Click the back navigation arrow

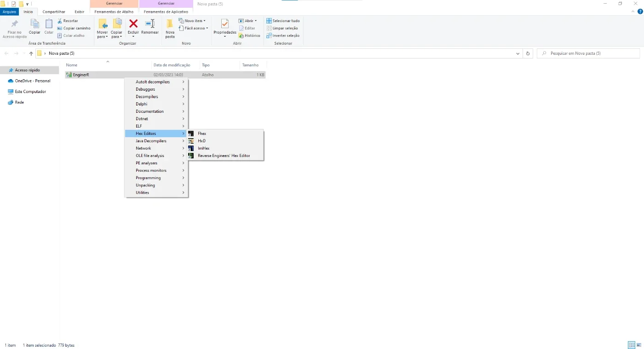(6, 53)
